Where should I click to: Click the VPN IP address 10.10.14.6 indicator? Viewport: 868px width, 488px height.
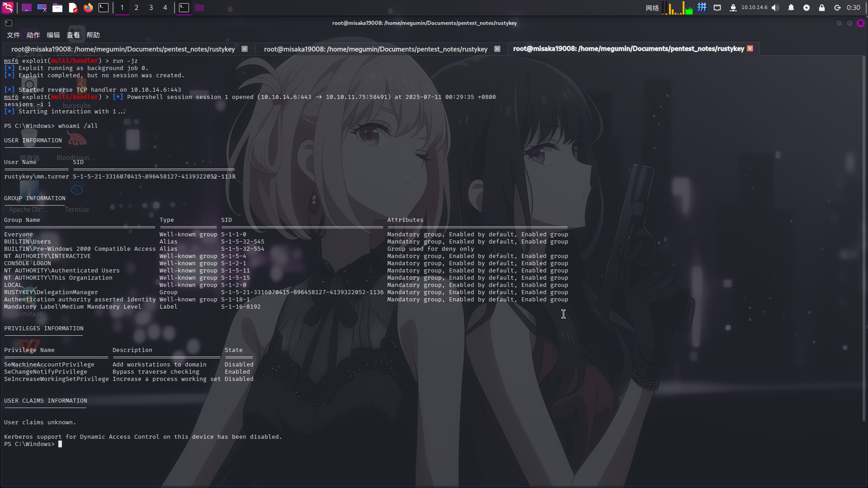(754, 8)
